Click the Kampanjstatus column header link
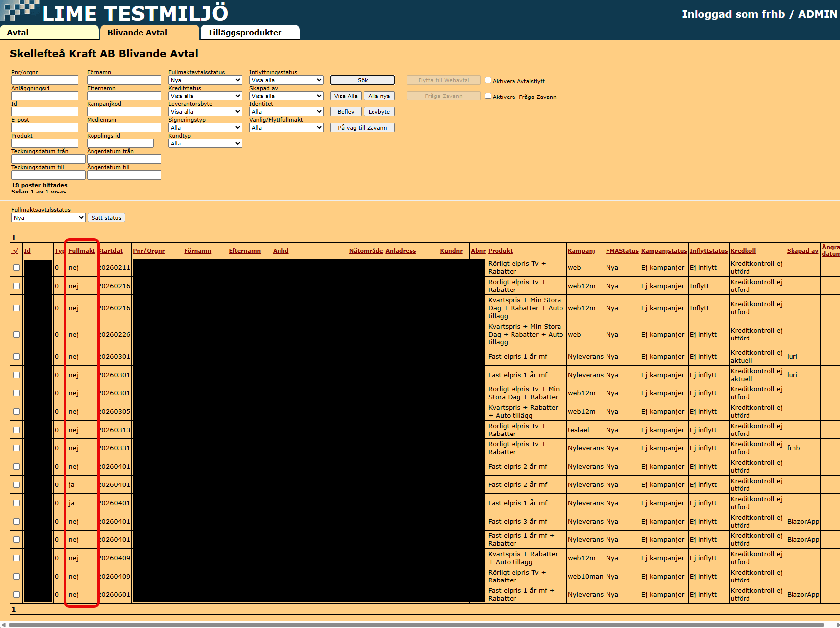Viewport: 840px width, 628px height. [664, 251]
